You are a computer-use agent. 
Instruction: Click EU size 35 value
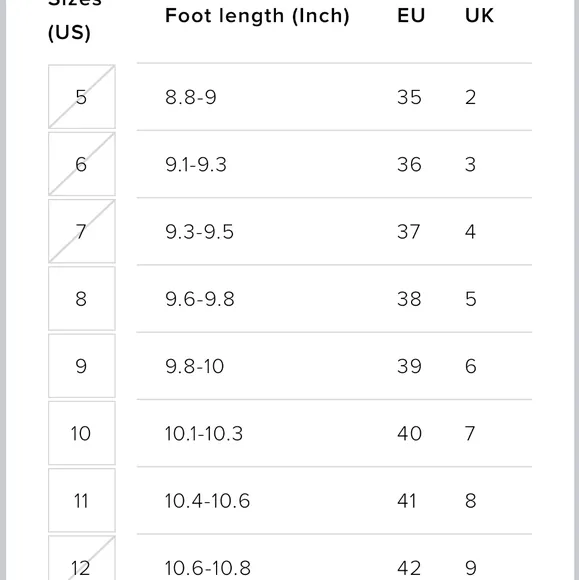(x=409, y=97)
